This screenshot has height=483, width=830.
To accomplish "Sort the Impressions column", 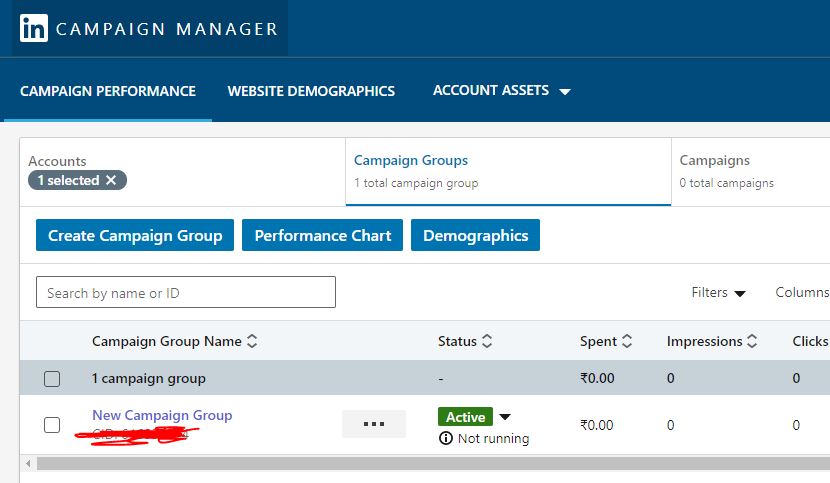I will pos(752,341).
